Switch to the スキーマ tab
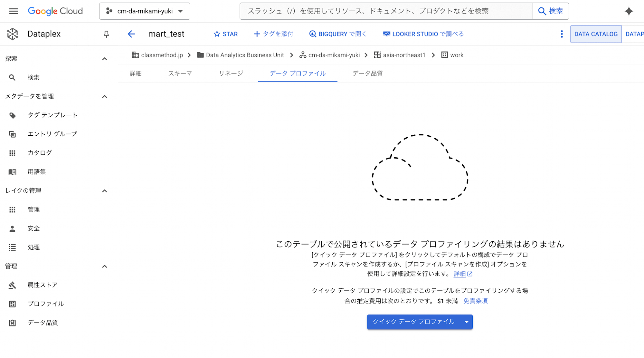 coord(179,73)
